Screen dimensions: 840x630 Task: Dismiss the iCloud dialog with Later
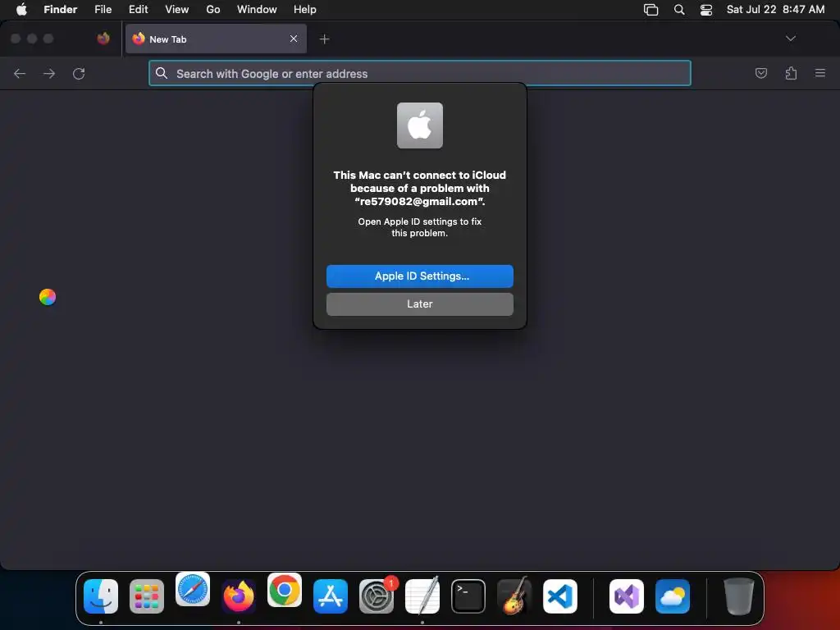[419, 304]
